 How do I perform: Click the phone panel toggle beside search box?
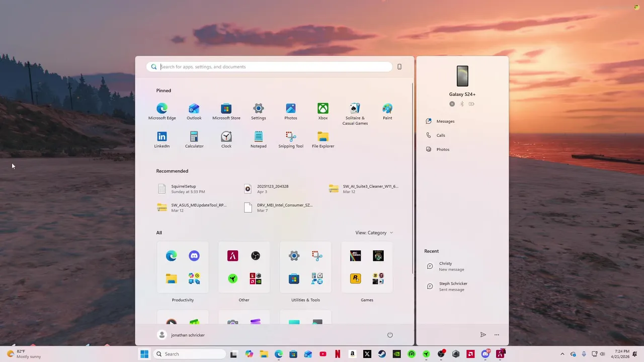pyautogui.click(x=399, y=67)
